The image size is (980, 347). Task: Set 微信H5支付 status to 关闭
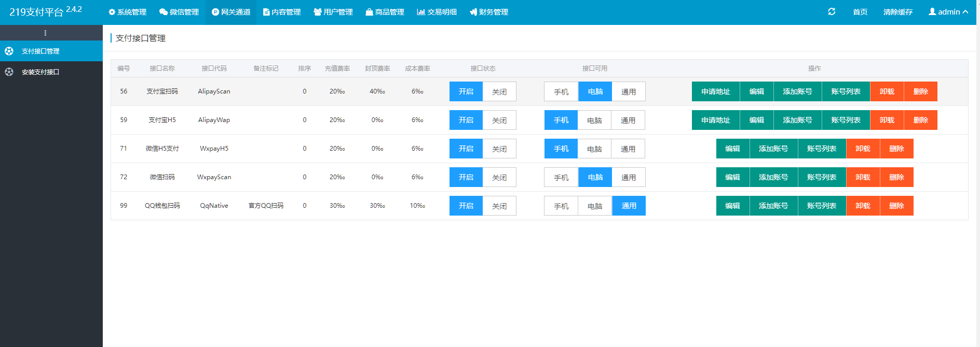coord(499,149)
